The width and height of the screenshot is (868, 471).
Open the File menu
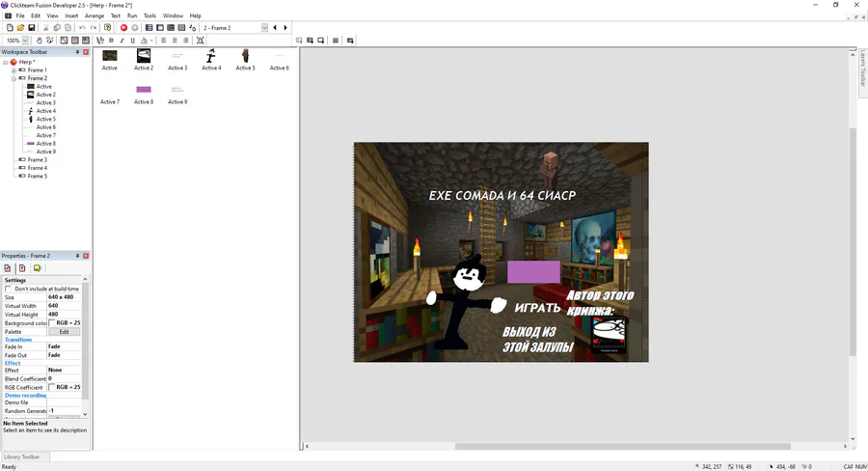click(x=20, y=15)
